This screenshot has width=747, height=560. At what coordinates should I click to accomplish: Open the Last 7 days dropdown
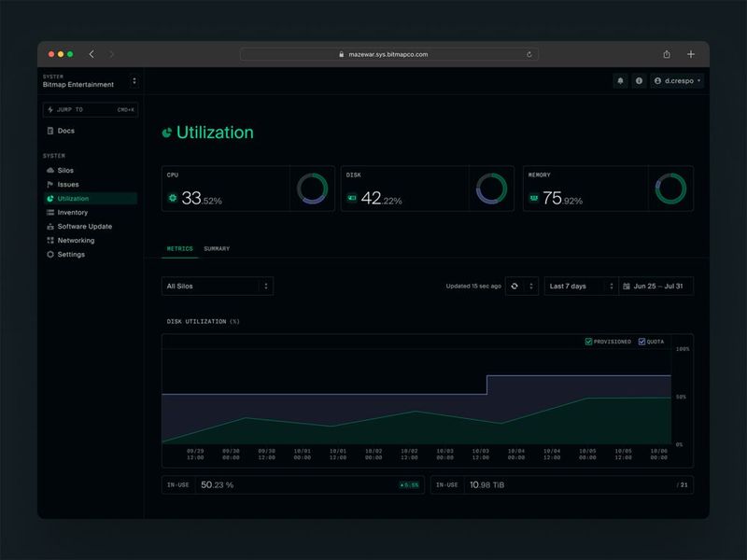tap(575, 286)
